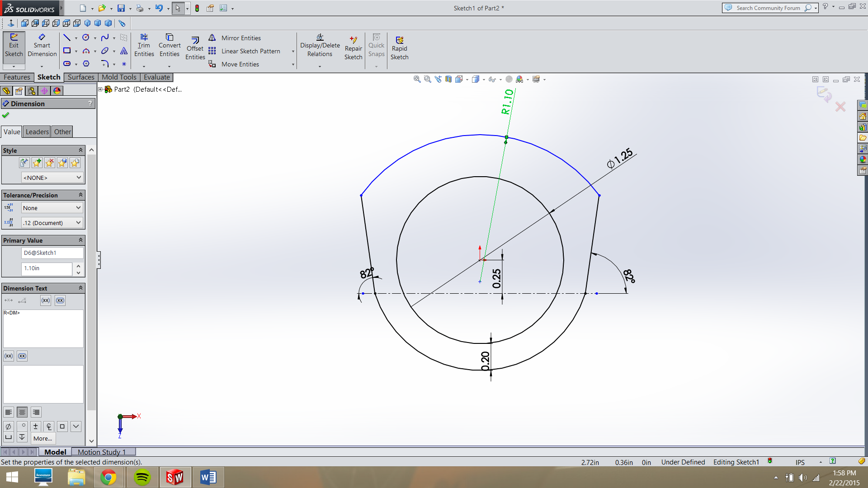Open the Mirror Entities tool
Viewport: 868px width, 488px height.
click(241, 38)
